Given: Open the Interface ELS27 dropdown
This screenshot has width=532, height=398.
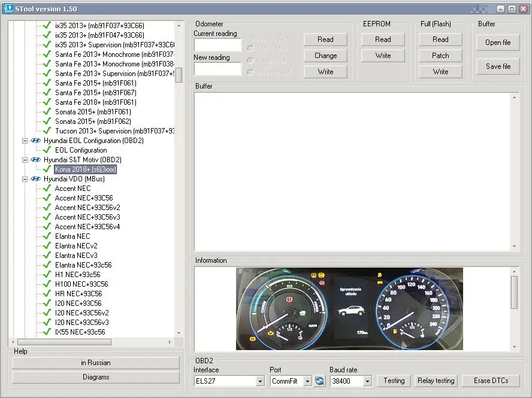Looking at the screenshot, I should 260,381.
